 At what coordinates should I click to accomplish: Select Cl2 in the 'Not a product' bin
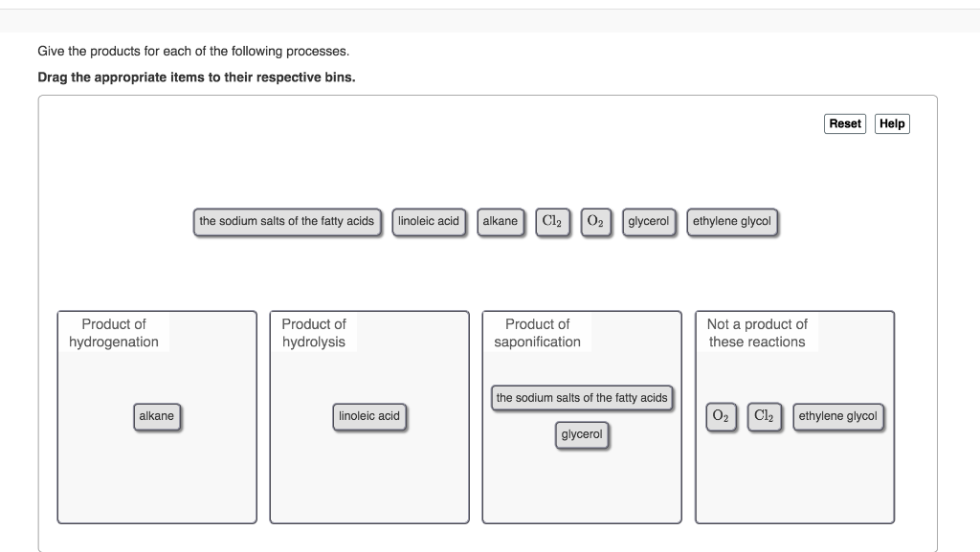(764, 416)
